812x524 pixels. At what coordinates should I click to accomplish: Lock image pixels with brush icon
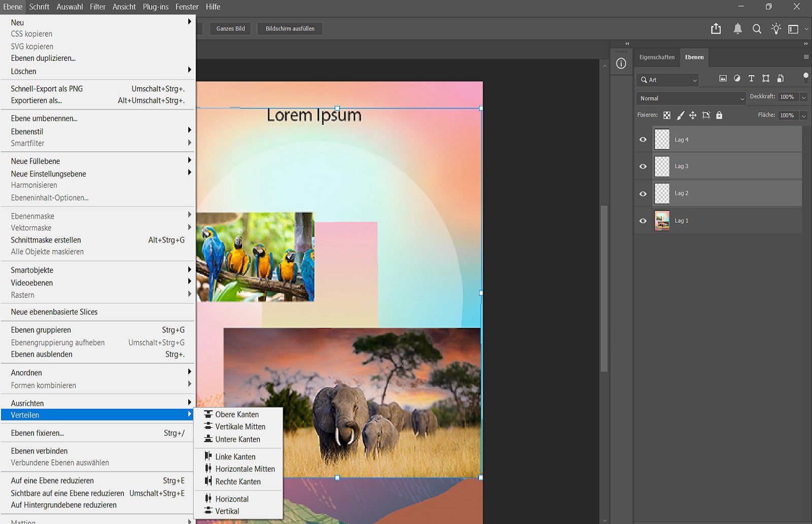680,116
